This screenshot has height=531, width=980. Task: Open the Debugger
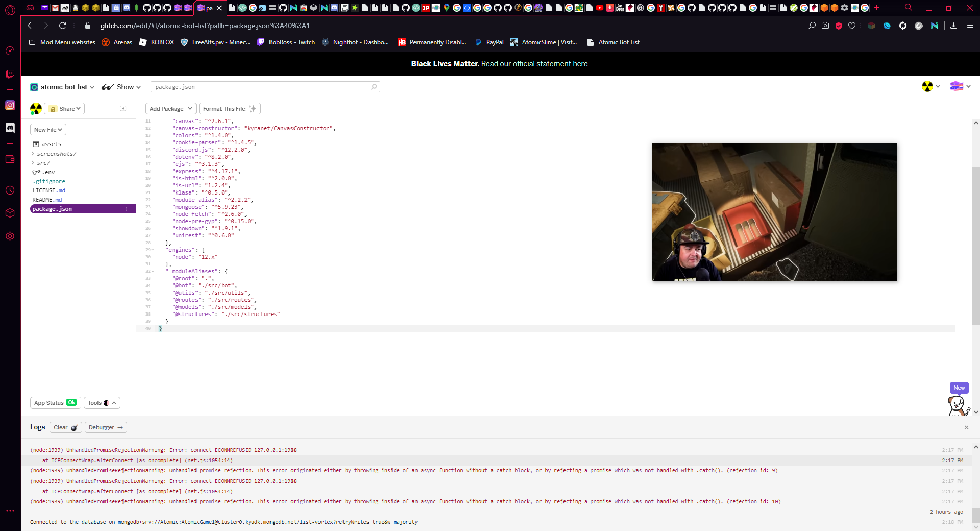pyautogui.click(x=106, y=427)
